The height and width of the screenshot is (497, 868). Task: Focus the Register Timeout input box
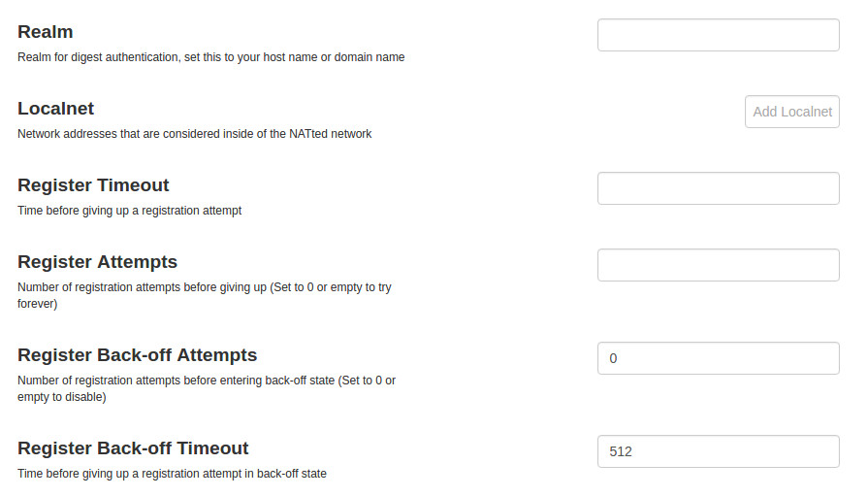718,188
